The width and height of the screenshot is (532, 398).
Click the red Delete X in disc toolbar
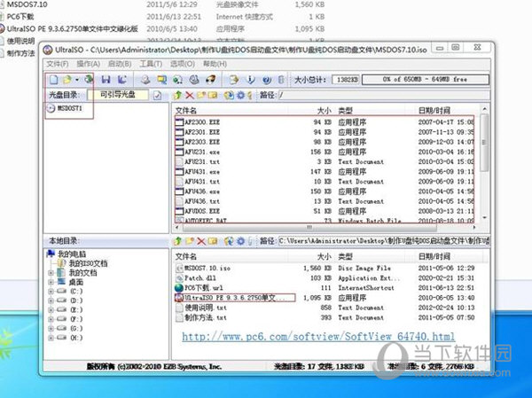190,96
